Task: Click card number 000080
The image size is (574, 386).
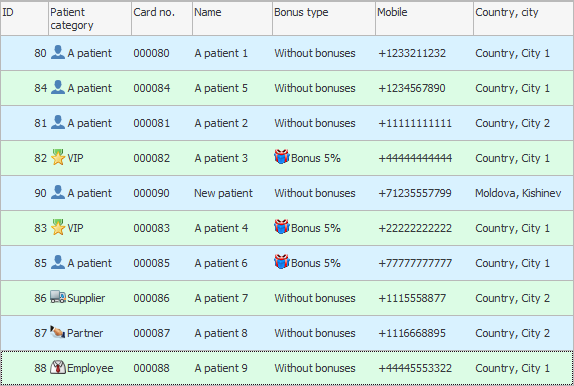Action: (151, 53)
